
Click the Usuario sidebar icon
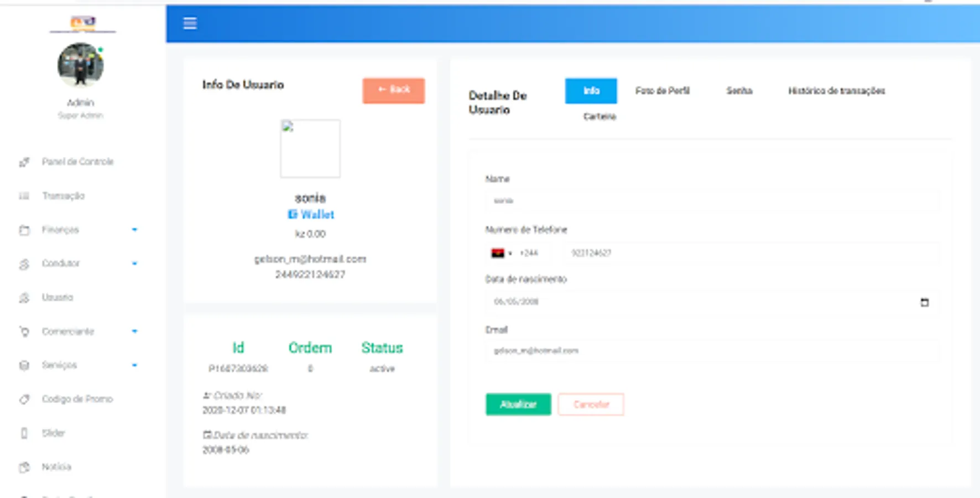pyautogui.click(x=24, y=298)
